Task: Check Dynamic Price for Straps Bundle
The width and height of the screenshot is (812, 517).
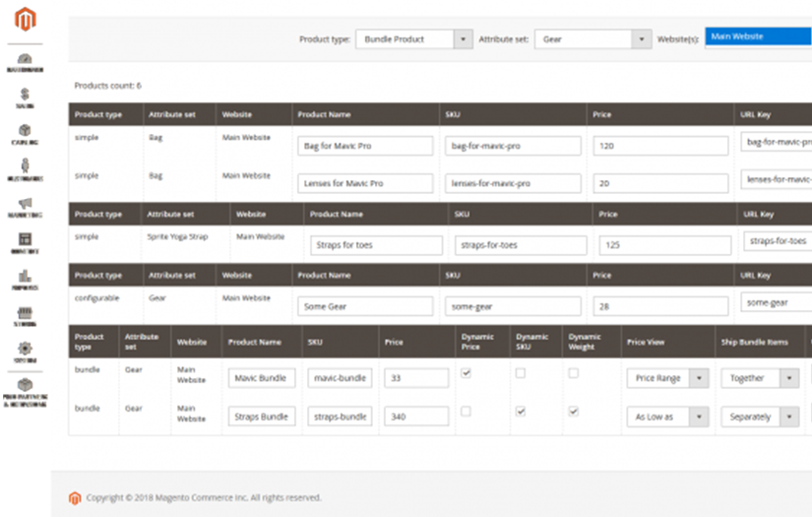Action: coord(467,412)
